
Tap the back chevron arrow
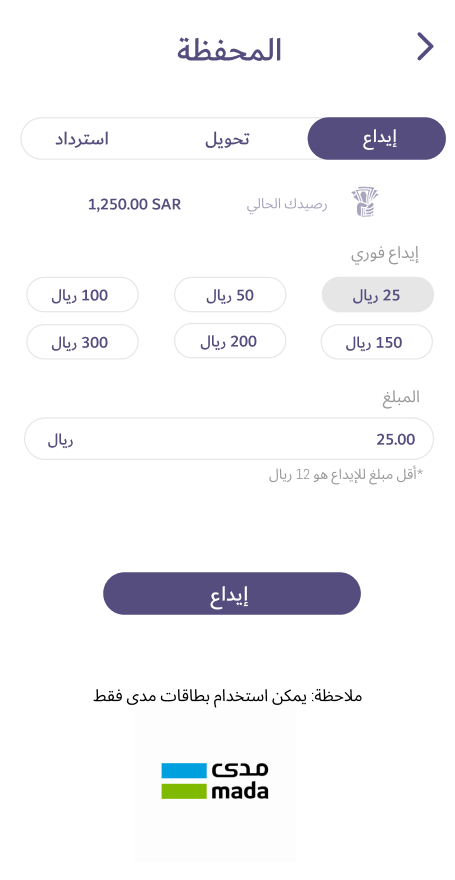click(x=425, y=47)
